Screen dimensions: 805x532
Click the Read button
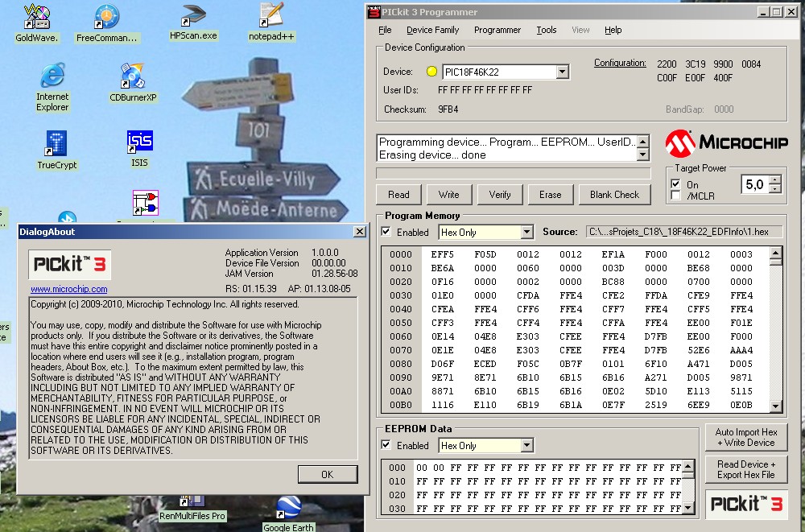(398, 195)
